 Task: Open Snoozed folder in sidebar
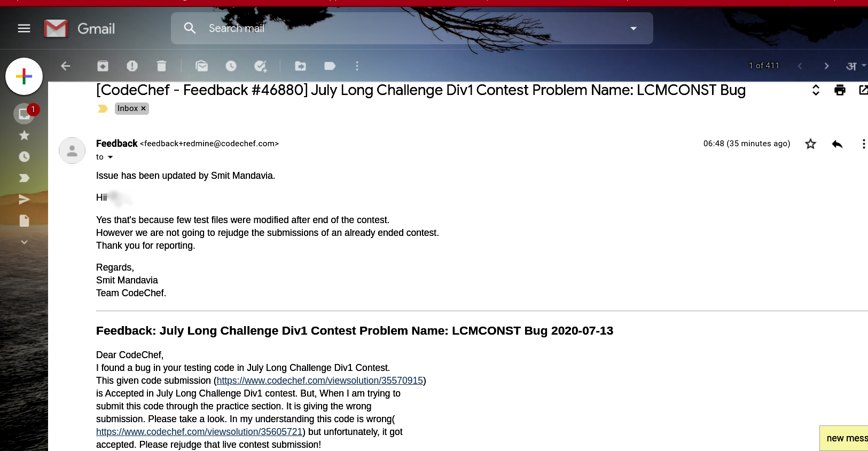point(24,157)
